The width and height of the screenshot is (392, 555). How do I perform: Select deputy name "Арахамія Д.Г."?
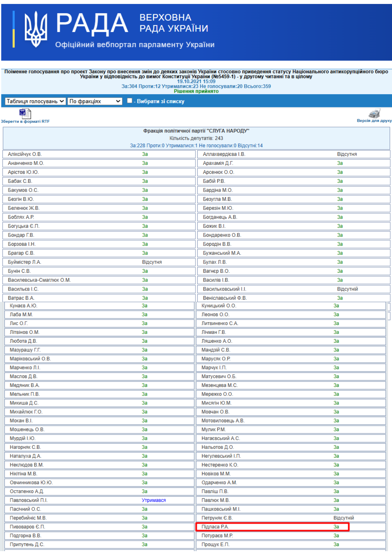point(218,163)
